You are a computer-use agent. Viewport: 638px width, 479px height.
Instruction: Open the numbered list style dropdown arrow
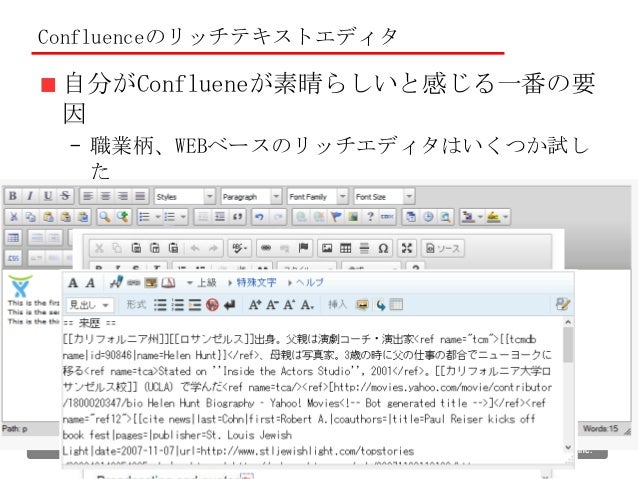(x=183, y=217)
